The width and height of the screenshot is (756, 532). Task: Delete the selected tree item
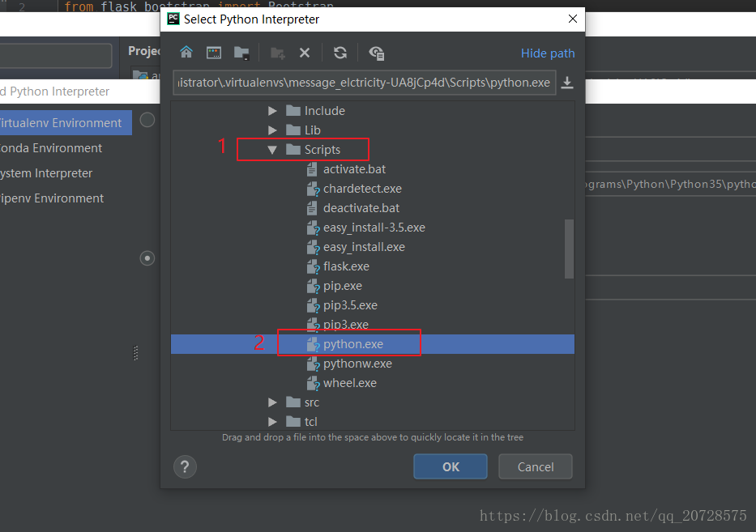[305, 51]
